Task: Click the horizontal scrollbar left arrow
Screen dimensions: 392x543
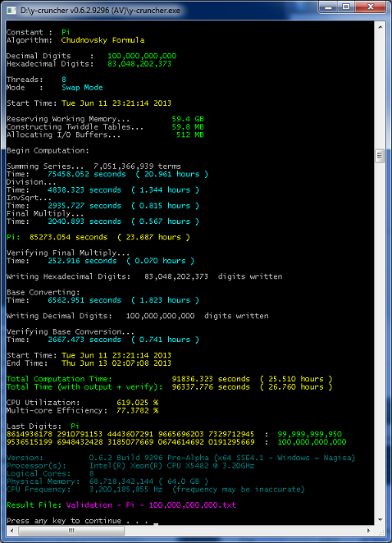Action: (12, 530)
